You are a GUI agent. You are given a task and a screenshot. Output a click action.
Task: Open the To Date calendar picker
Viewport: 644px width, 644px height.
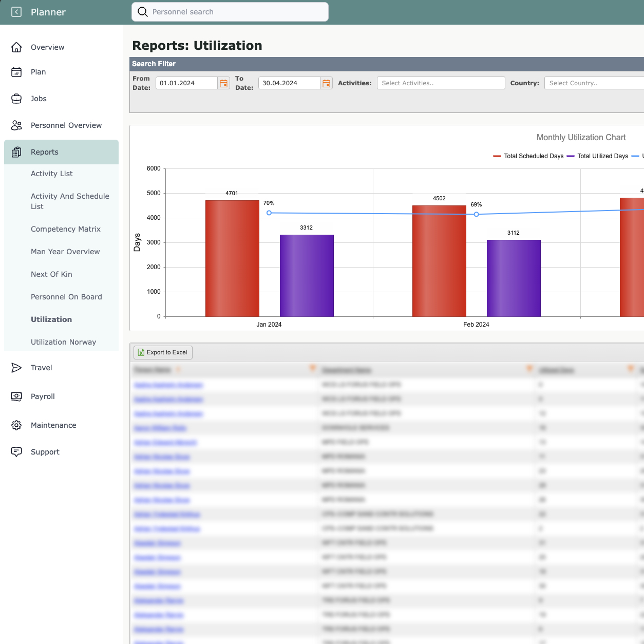point(326,83)
